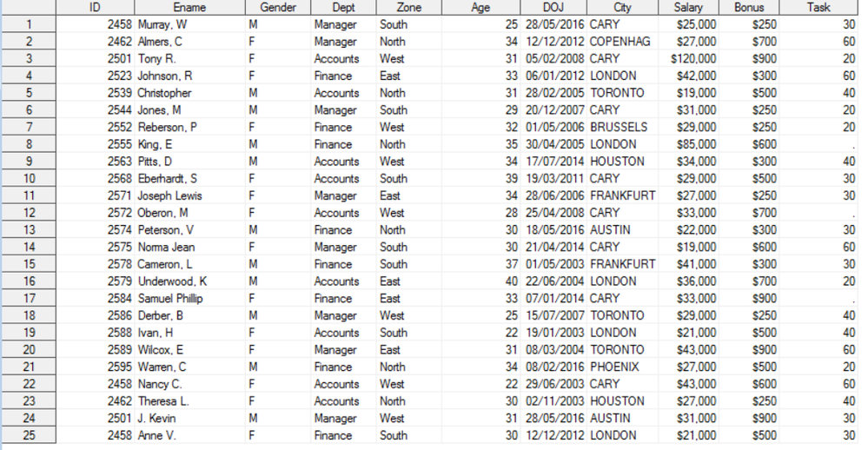Screen dimensions: 868x450
Task: Click the $120,000 salary cell
Action: click(x=694, y=59)
